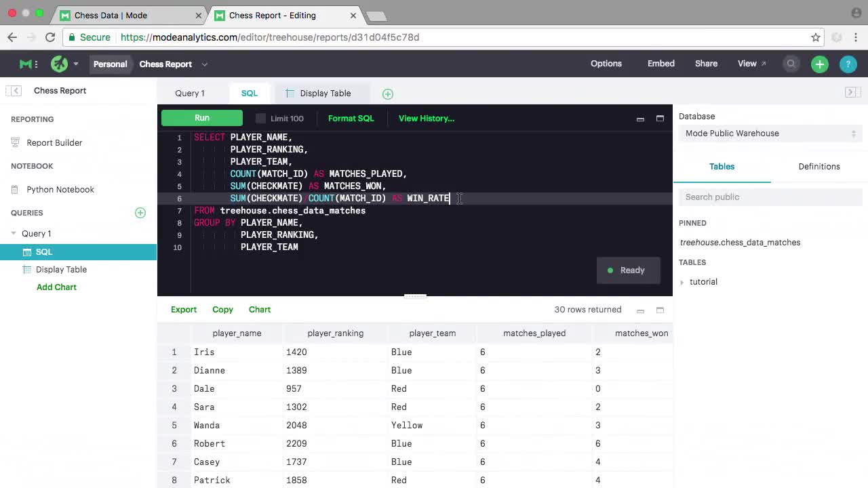Click the Ready status indicator

click(628, 270)
